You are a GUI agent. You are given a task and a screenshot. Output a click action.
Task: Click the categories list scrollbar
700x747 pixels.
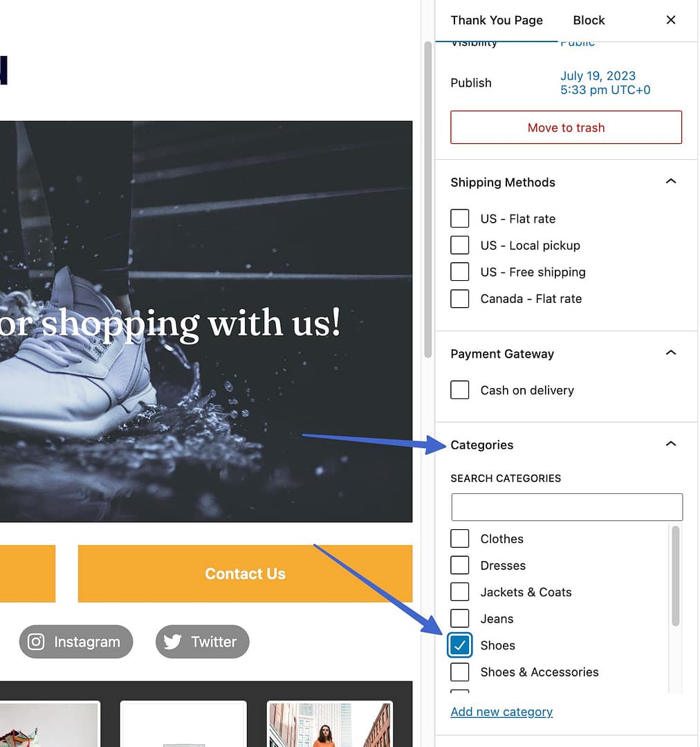coord(675,576)
